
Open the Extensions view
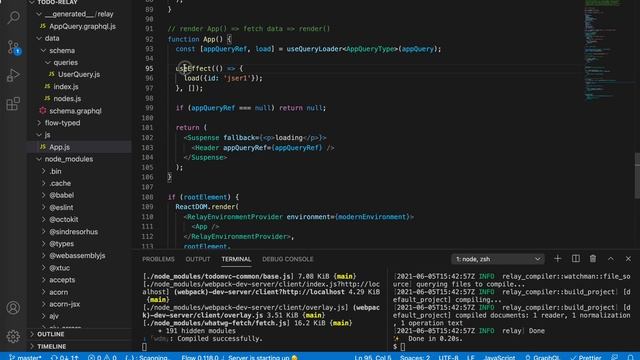click(13, 104)
